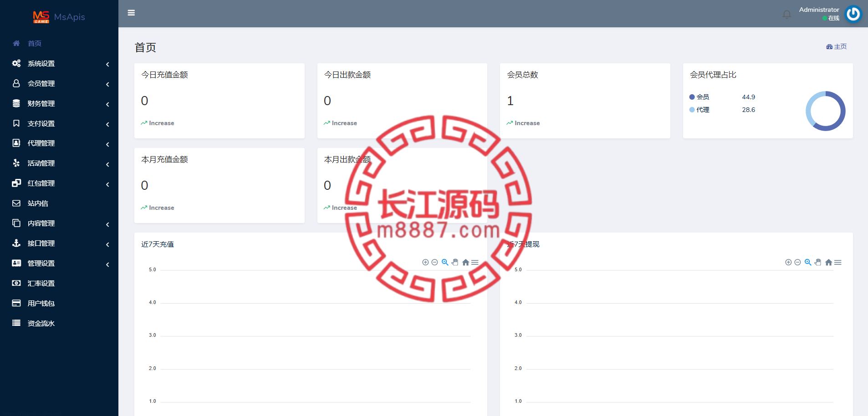868x416 pixels.
Task: Click the 近7天充值 chart title
Action: tap(158, 244)
